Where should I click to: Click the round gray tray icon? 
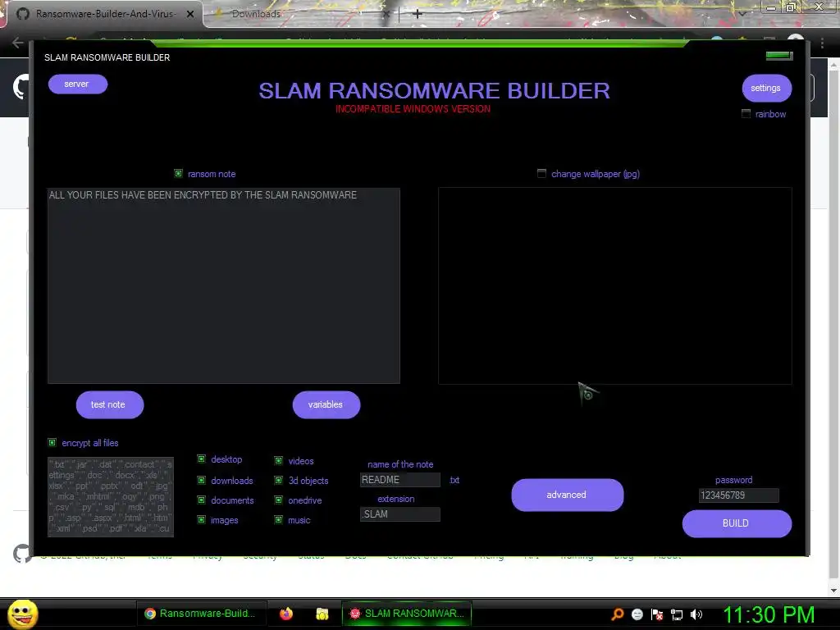(637, 614)
